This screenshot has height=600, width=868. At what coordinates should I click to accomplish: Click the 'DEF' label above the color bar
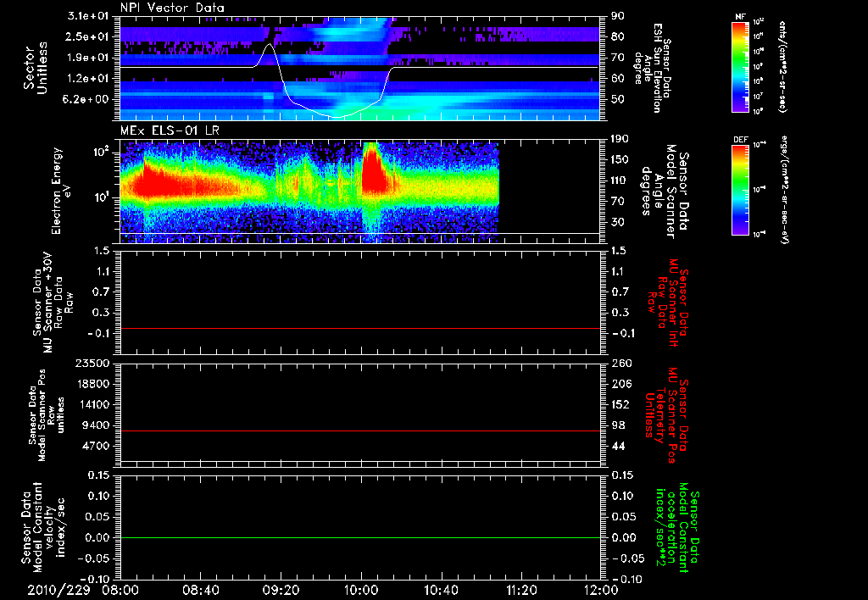(x=740, y=140)
